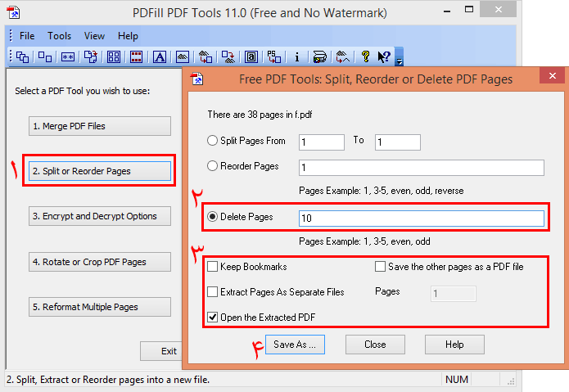Select the Reorder Pages radio button

[212, 166]
